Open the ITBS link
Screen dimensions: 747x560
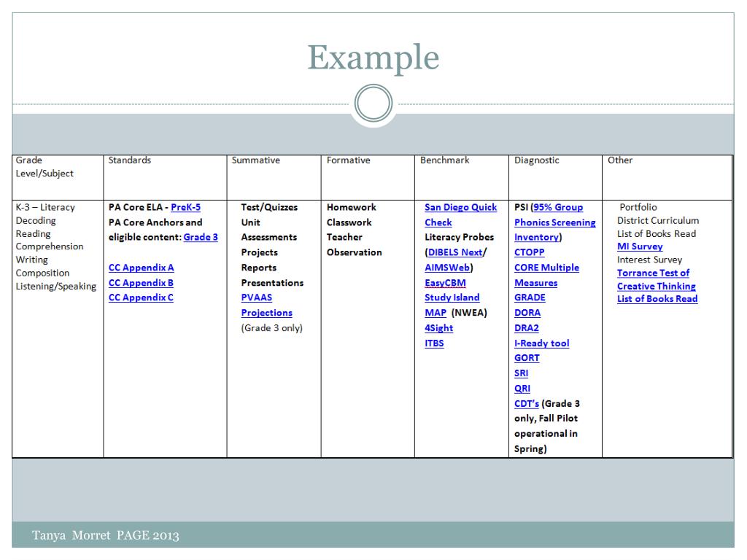[434, 343]
